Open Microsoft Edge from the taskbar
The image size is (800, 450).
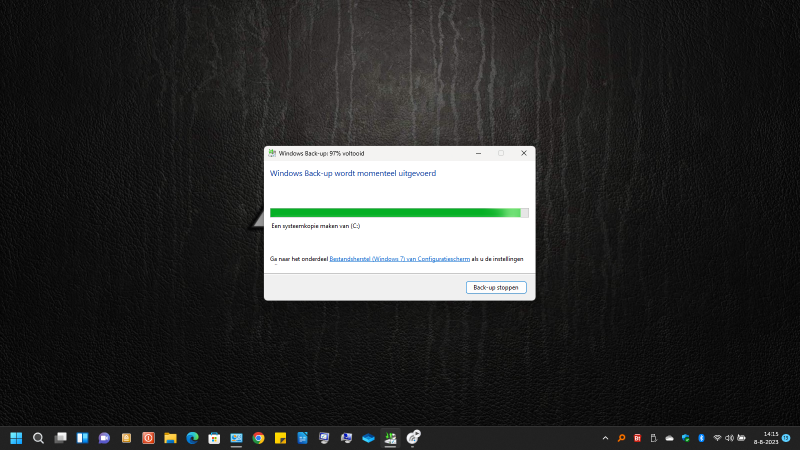pyautogui.click(x=192, y=438)
